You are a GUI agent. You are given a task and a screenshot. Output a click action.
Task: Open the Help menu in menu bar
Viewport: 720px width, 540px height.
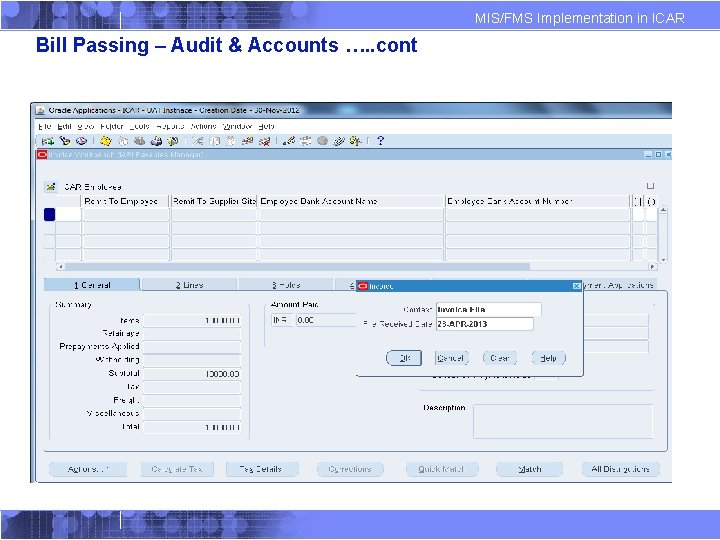(x=266, y=126)
